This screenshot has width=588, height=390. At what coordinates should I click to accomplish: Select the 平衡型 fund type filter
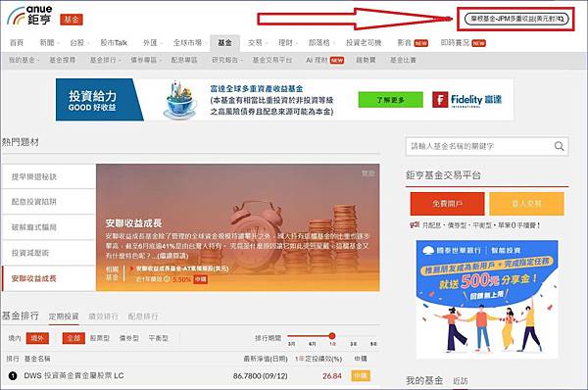[158, 338]
